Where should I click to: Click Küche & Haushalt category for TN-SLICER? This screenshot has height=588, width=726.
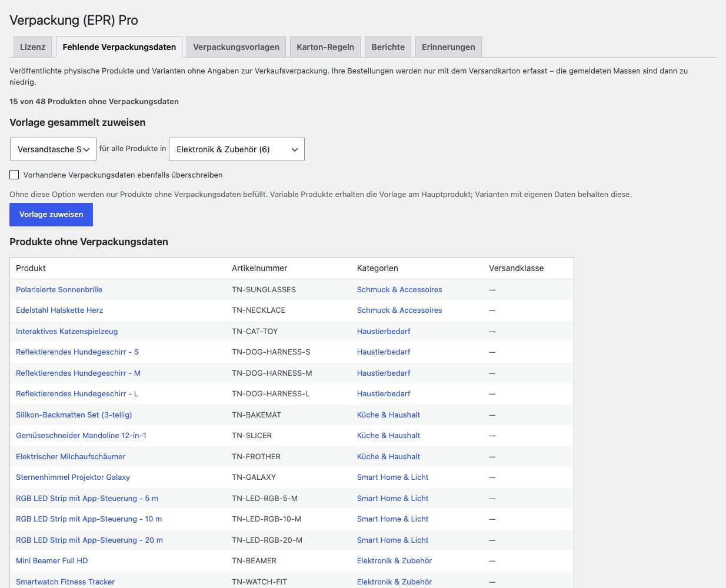[388, 435]
